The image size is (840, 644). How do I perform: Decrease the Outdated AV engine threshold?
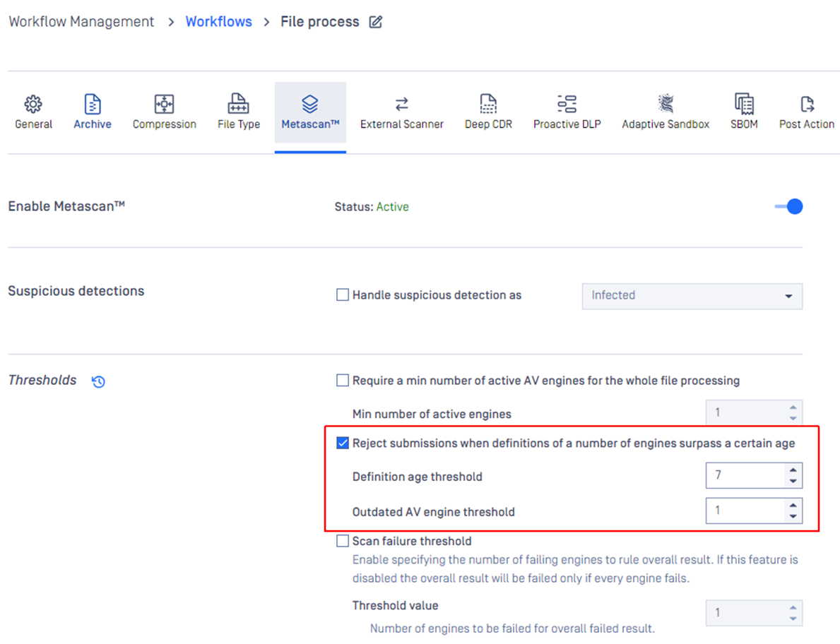(x=793, y=517)
